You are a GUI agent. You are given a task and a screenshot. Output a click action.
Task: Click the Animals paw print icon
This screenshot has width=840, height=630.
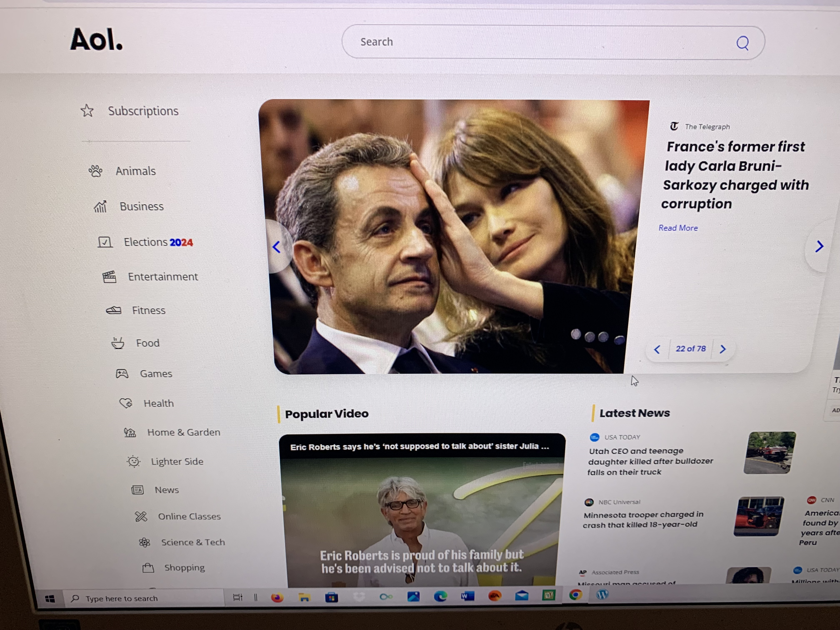(x=95, y=171)
